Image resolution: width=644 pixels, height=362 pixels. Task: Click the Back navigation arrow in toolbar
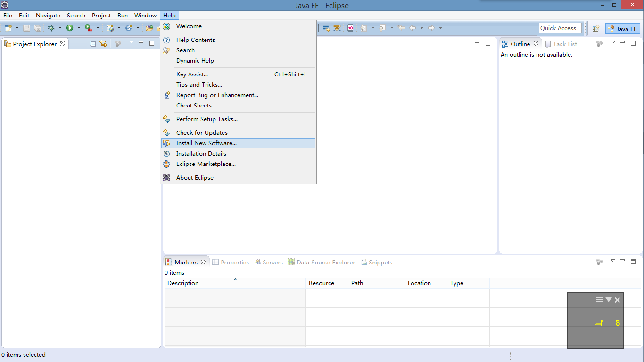(x=413, y=28)
